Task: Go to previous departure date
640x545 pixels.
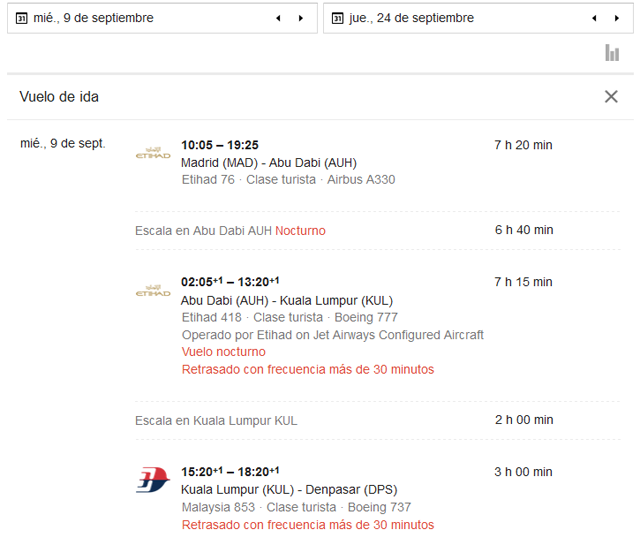Action: coord(278,18)
